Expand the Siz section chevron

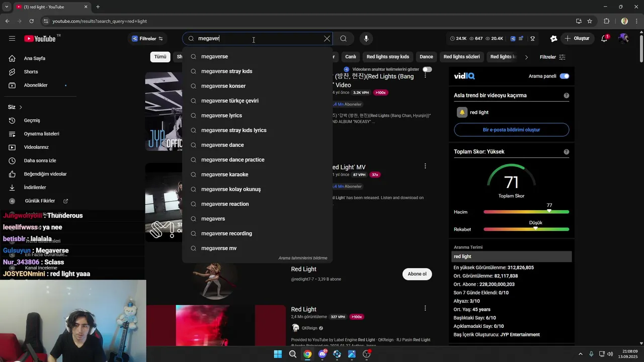pyautogui.click(x=21, y=107)
